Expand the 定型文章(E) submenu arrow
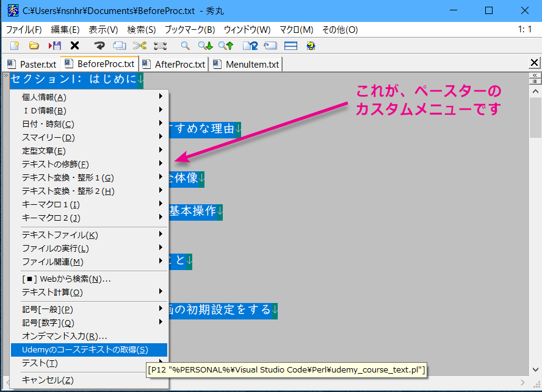Viewport: 542px width, 392px height. pyautogui.click(x=161, y=150)
